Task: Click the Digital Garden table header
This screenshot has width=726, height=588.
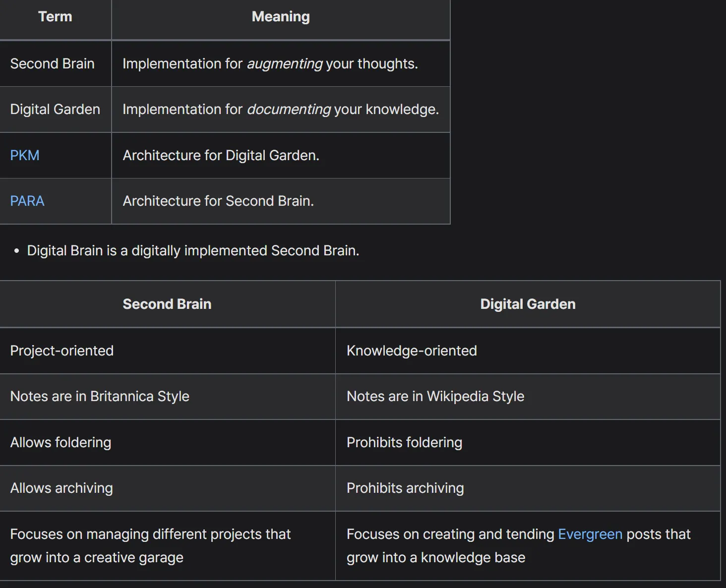Action: 528,304
